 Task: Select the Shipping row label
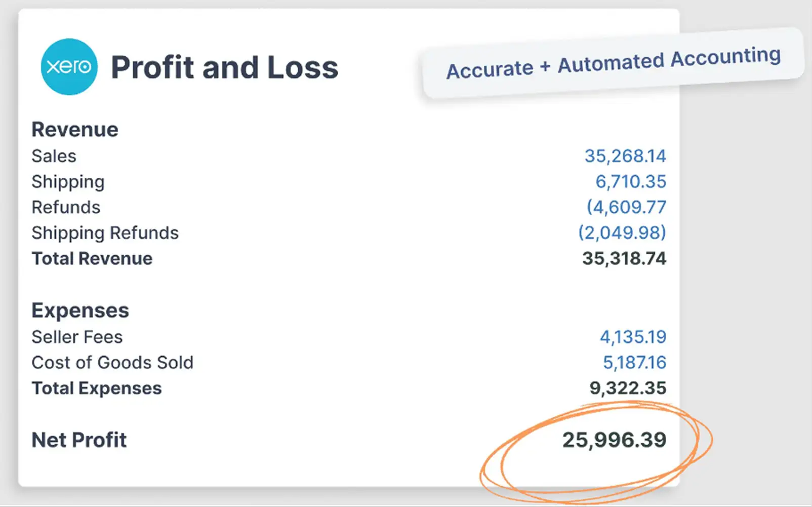tap(68, 182)
